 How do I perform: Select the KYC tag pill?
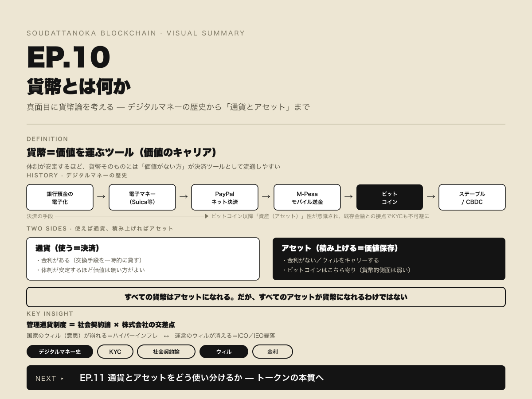point(115,352)
